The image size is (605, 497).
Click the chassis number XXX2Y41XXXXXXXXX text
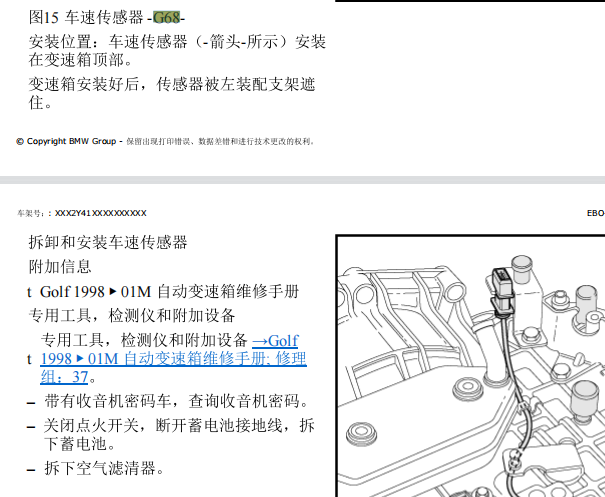[x=101, y=213]
